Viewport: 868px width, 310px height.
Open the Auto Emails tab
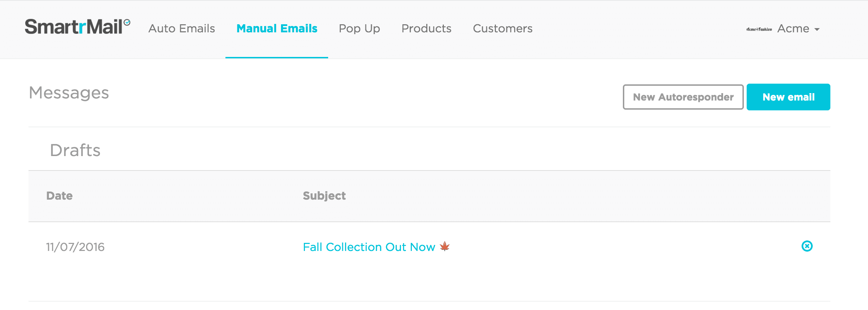click(181, 28)
